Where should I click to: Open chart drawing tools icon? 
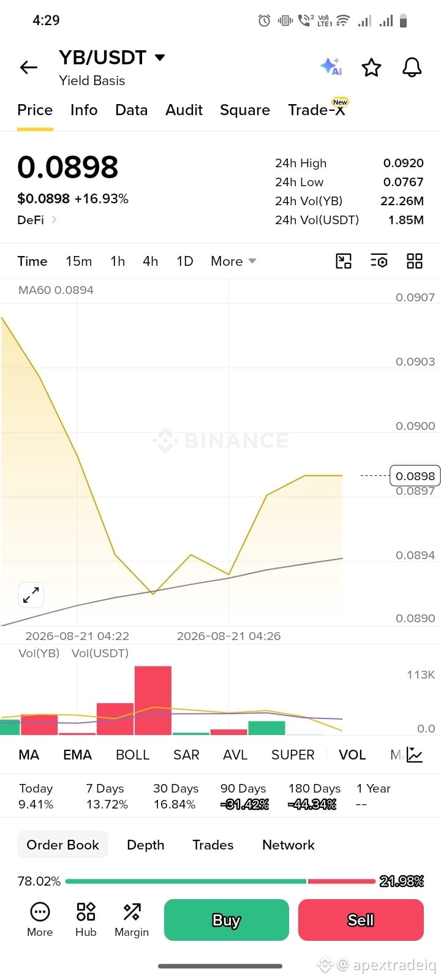click(x=344, y=262)
